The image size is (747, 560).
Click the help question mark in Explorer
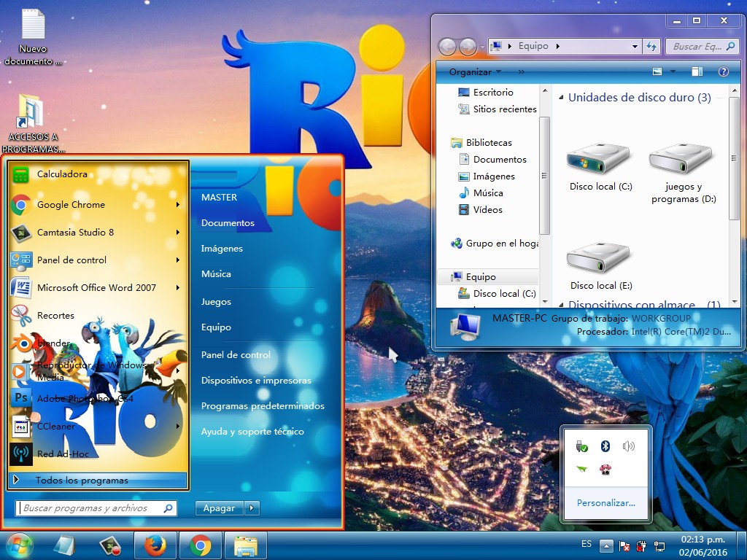[723, 71]
